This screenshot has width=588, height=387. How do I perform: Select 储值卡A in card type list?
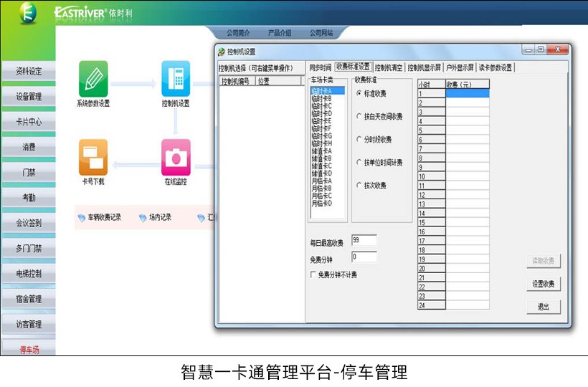click(321, 151)
